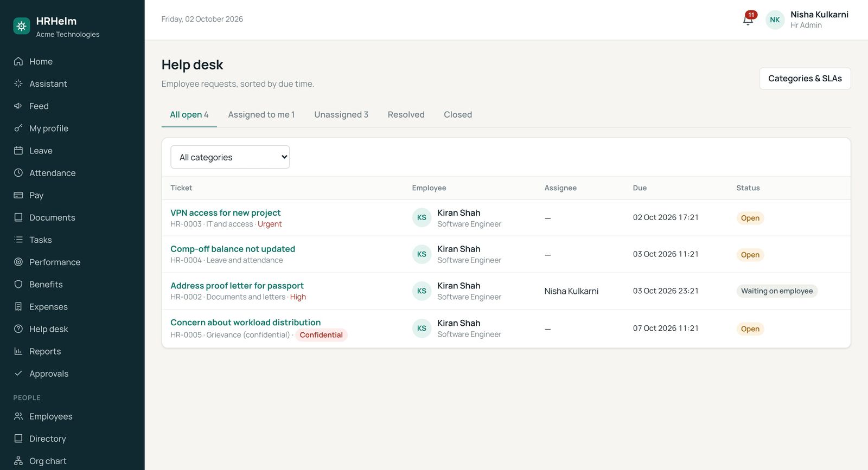Expand the All categories dropdown
The image size is (868, 470).
click(230, 157)
